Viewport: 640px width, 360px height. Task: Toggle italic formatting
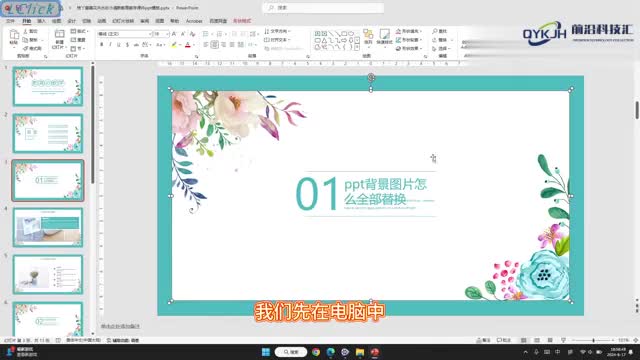[110, 44]
